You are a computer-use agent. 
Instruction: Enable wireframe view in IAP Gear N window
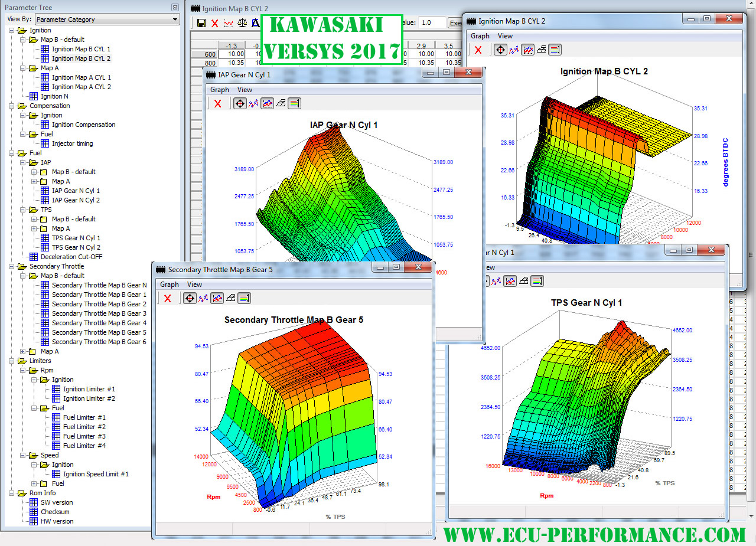[x=281, y=103]
